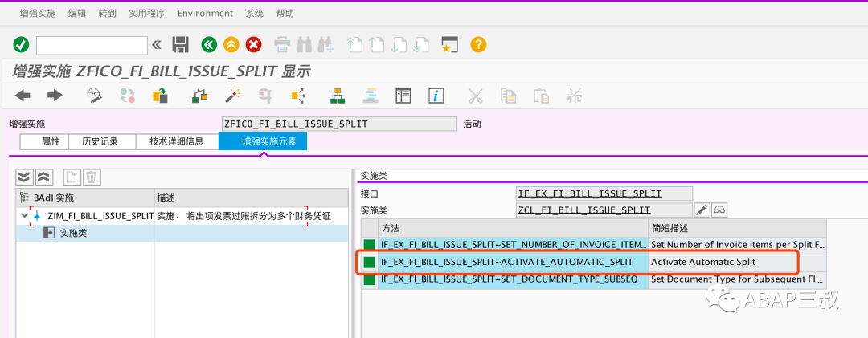
Task: Click Collapse All in the BAdI tree toolbar
Action: pyautogui.click(x=43, y=177)
